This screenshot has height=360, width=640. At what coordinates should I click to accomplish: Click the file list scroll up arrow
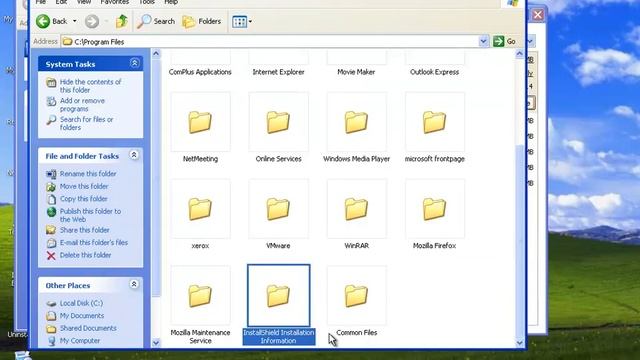click(519, 54)
